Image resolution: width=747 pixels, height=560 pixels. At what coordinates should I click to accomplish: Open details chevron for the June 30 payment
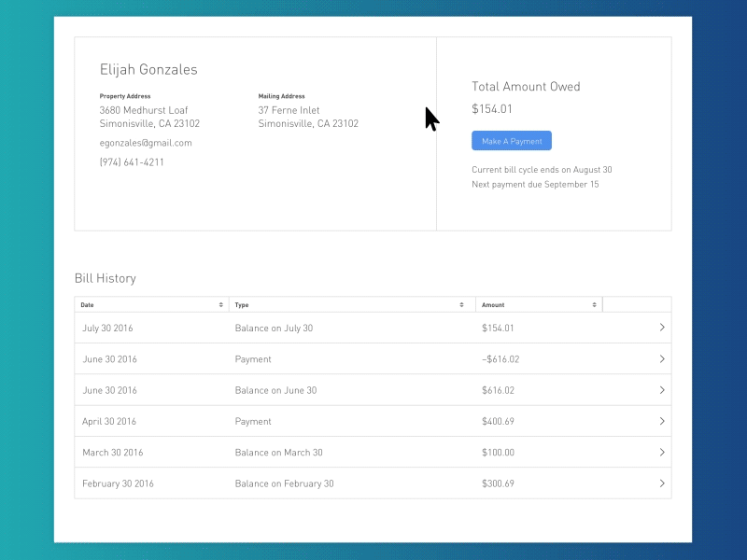tap(663, 358)
